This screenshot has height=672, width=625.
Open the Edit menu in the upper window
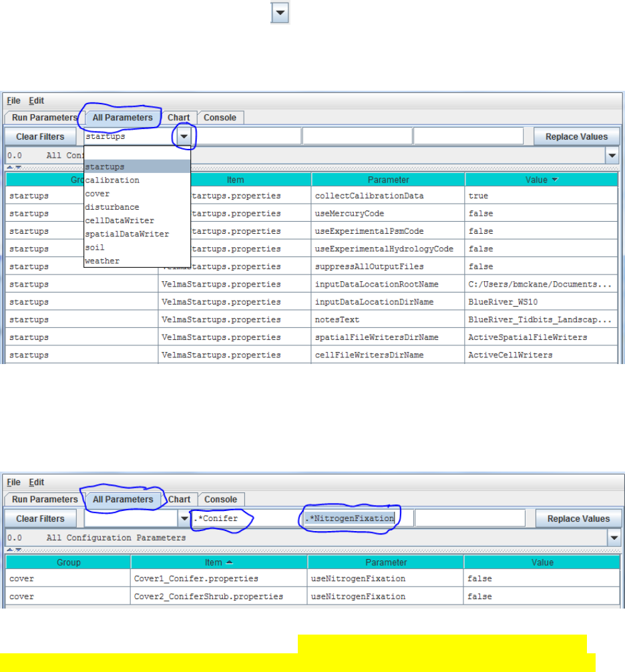point(37,100)
